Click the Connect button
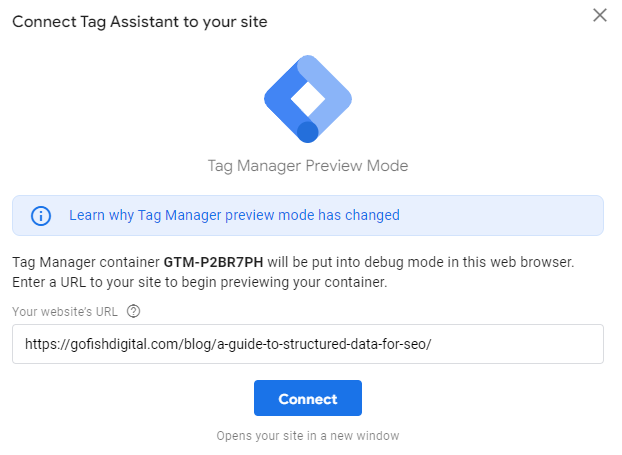The height and width of the screenshot is (455, 622). [308, 398]
